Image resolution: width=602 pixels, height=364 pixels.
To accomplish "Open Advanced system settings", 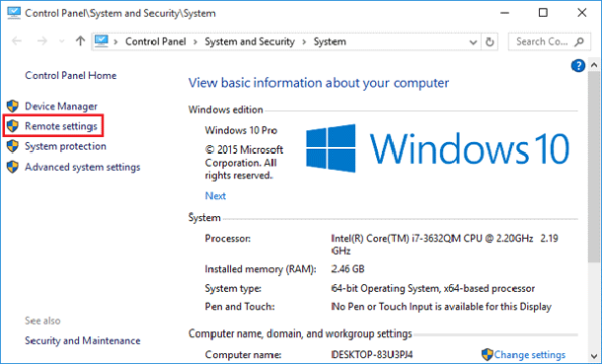I will point(83,168).
